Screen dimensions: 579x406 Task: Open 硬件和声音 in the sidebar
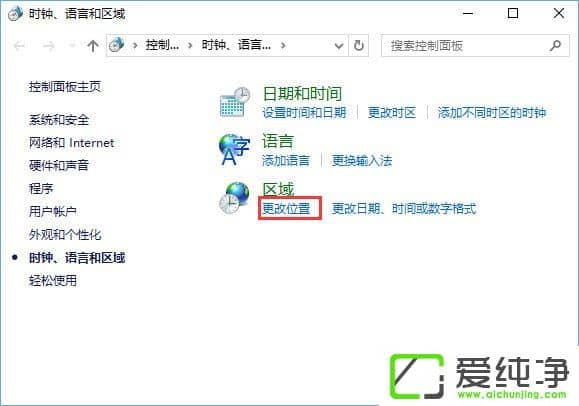59,165
